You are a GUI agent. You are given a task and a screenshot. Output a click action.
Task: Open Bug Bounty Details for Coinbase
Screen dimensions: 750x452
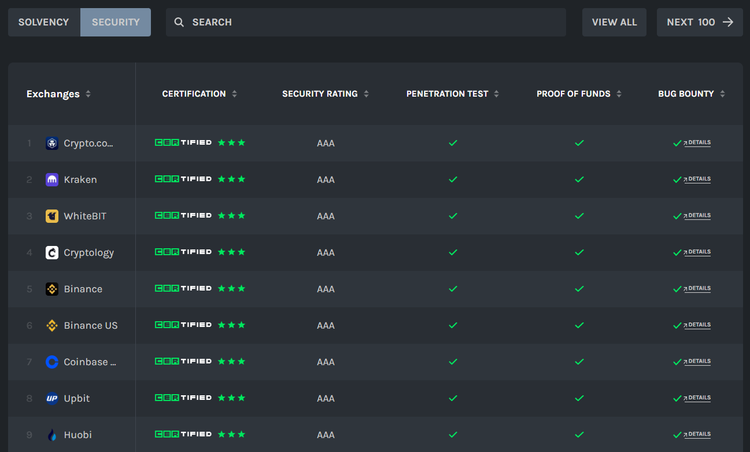(x=697, y=361)
